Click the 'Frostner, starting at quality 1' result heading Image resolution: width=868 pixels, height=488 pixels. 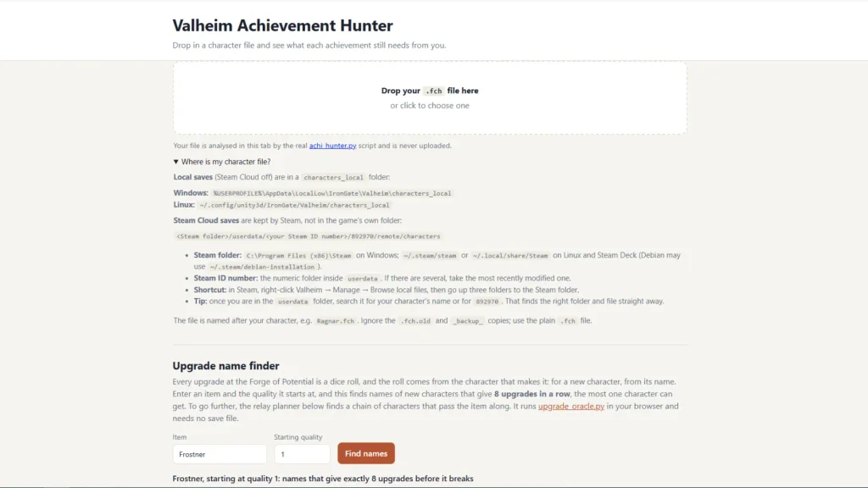[x=323, y=479]
